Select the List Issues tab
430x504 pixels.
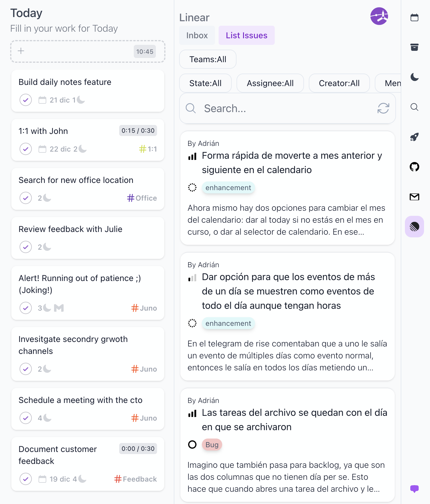[x=246, y=35]
